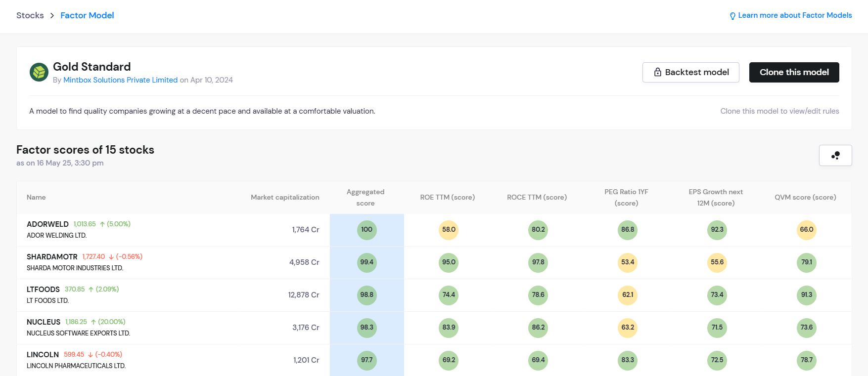Click LTFOODS aggregated score 98.8 badge
Screen dimensions: 868x376
tap(367, 295)
